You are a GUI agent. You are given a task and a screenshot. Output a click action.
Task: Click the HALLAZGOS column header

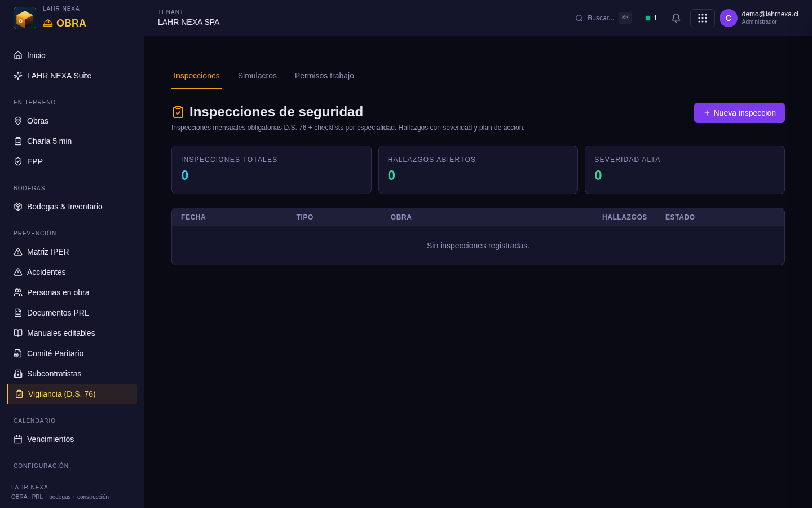point(624,217)
